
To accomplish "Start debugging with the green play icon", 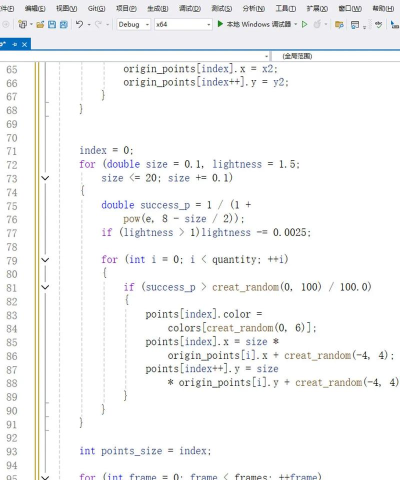I will click(x=220, y=24).
